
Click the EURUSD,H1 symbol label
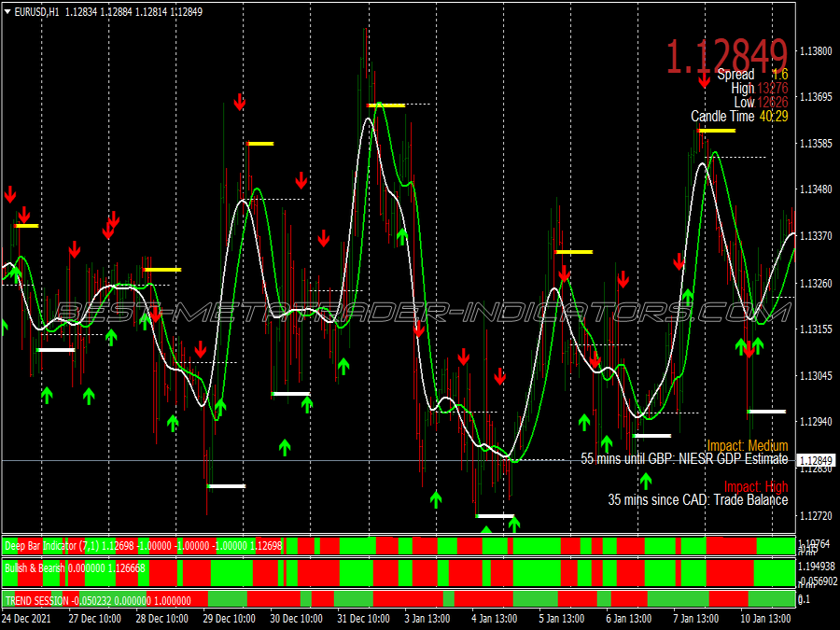pyautogui.click(x=37, y=12)
